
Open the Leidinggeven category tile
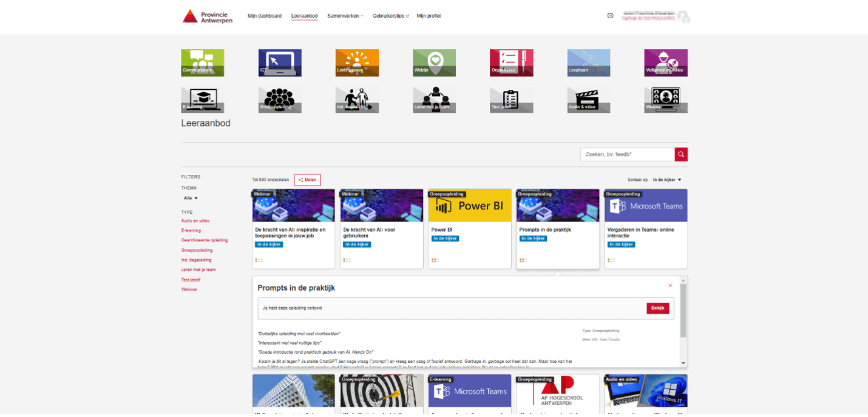(357, 63)
